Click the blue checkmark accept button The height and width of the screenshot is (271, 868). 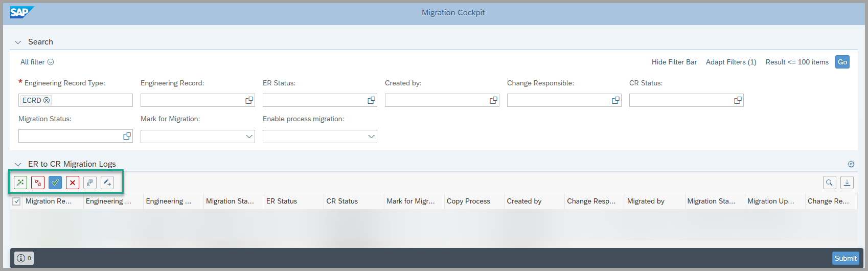click(55, 183)
